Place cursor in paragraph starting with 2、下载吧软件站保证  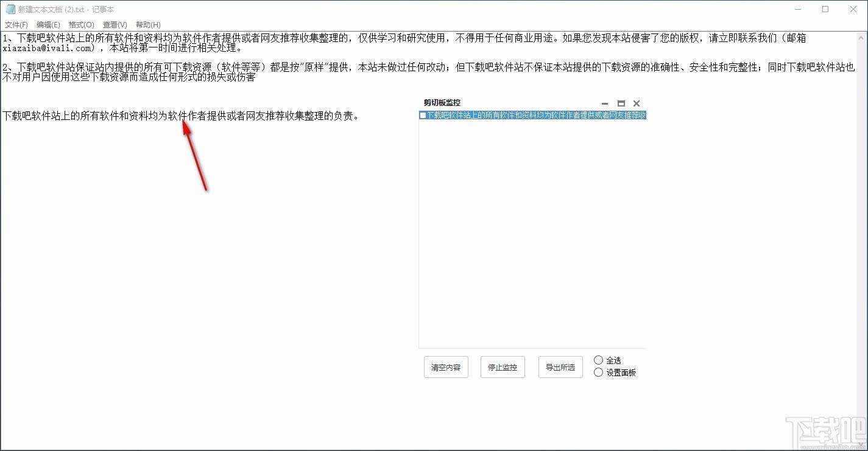(428, 72)
